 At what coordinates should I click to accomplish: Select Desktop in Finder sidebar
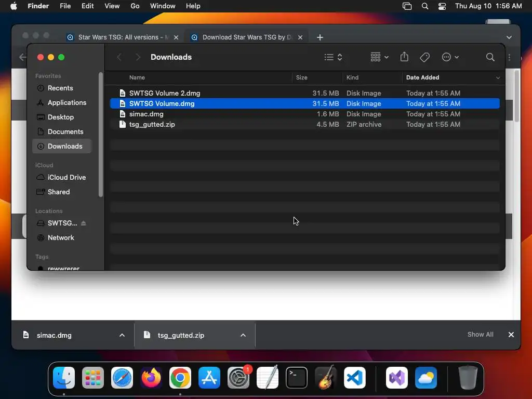tap(62, 117)
